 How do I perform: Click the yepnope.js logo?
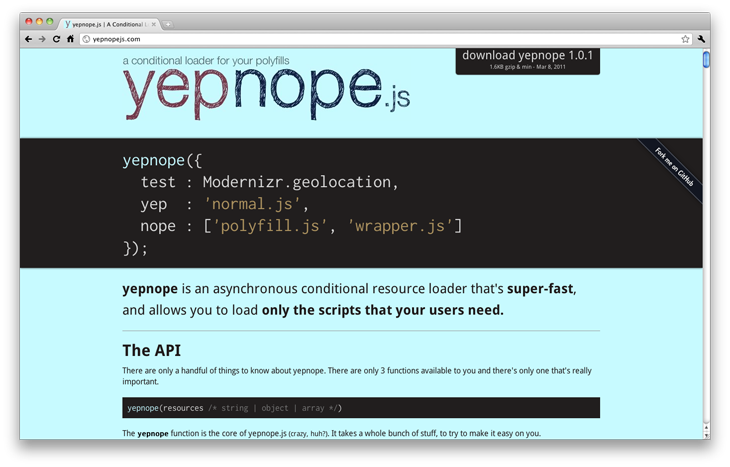point(265,91)
